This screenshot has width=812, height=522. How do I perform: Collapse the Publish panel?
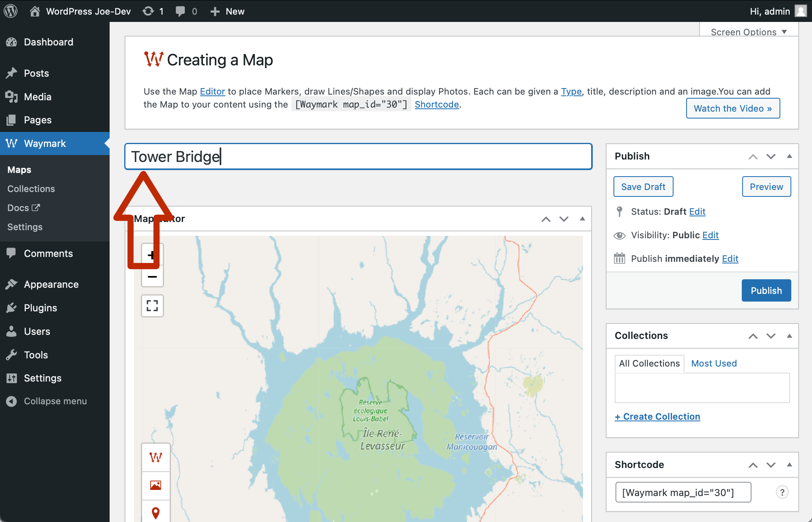pos(789,156)
